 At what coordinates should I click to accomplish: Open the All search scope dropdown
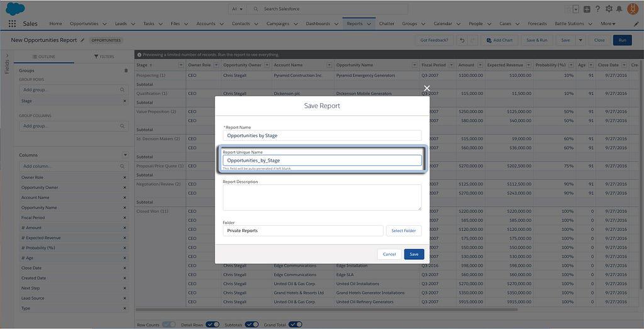238,9
